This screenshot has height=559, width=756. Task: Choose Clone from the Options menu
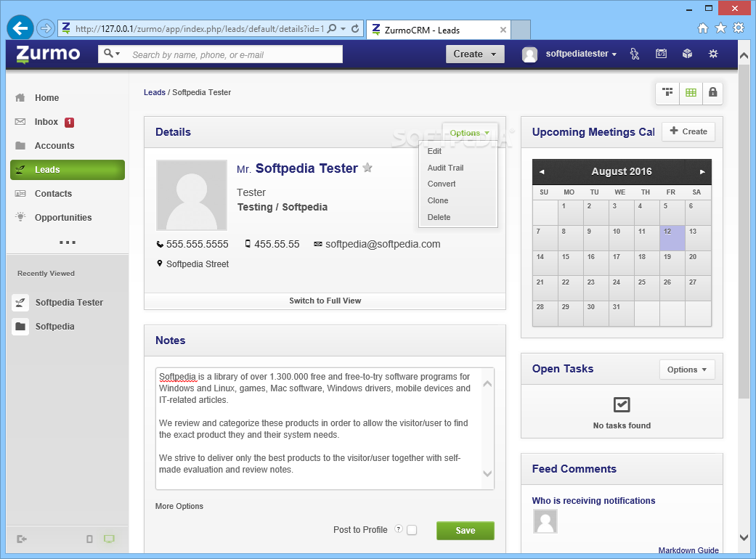438,200
